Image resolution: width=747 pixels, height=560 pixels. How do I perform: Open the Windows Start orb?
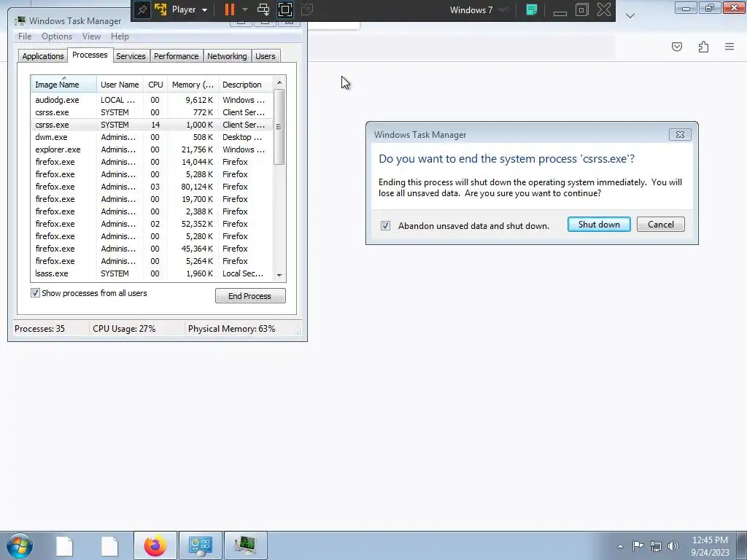(x=20, y=545)
